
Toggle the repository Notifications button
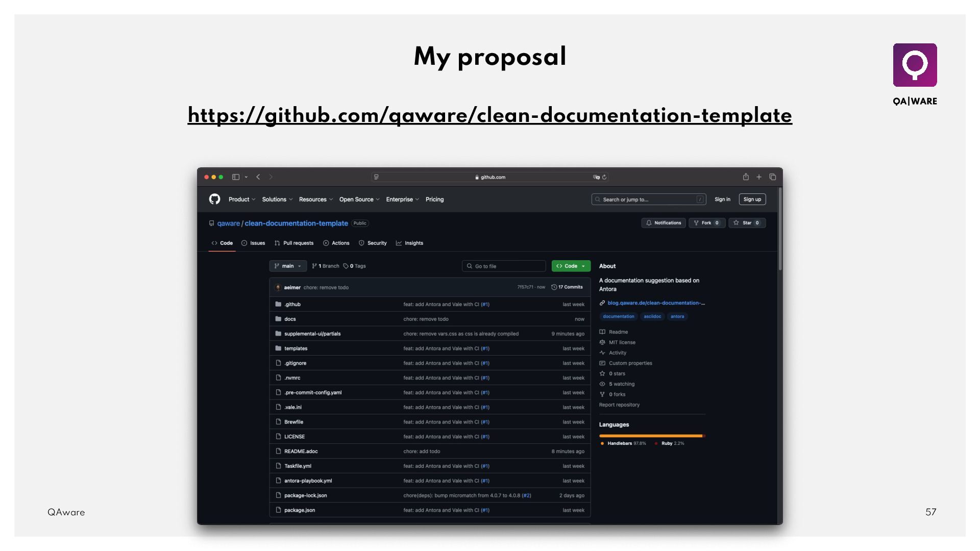pos(664,223)
